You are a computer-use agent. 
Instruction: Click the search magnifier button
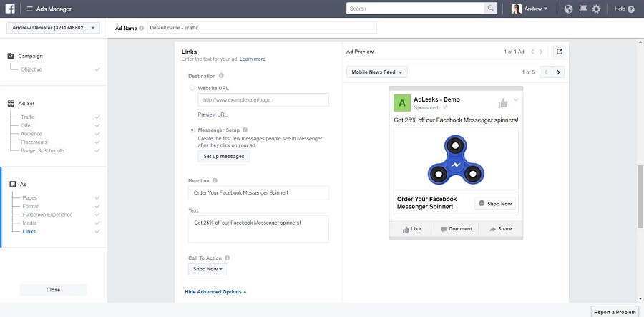[490, 9]
